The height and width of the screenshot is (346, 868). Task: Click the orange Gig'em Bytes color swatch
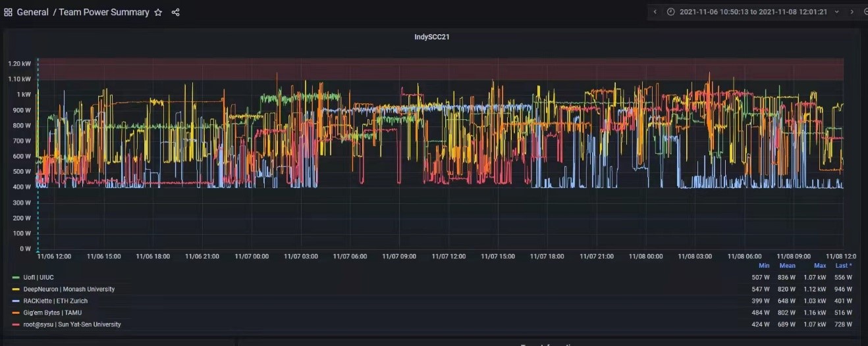pos(16,313)
